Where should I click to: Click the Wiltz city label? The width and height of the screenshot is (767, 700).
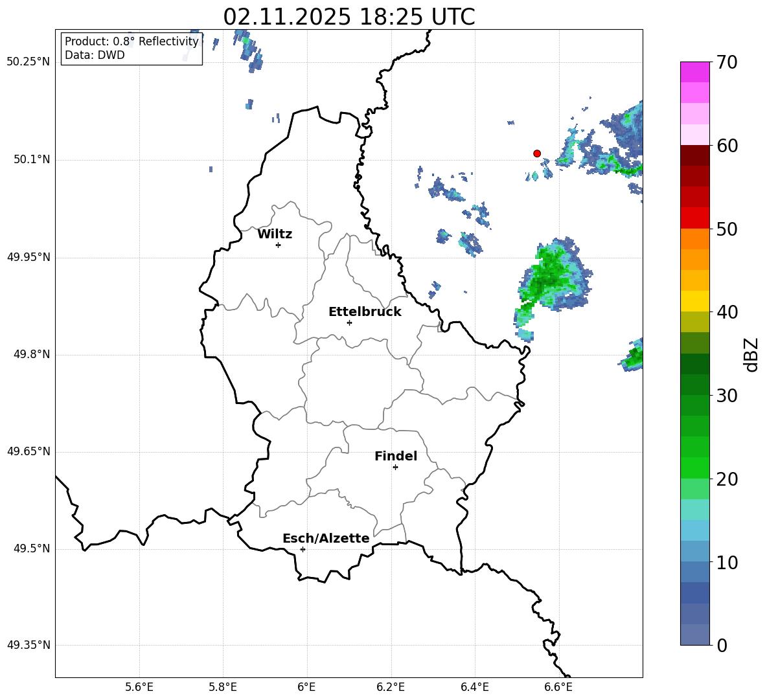pos(275,234)
